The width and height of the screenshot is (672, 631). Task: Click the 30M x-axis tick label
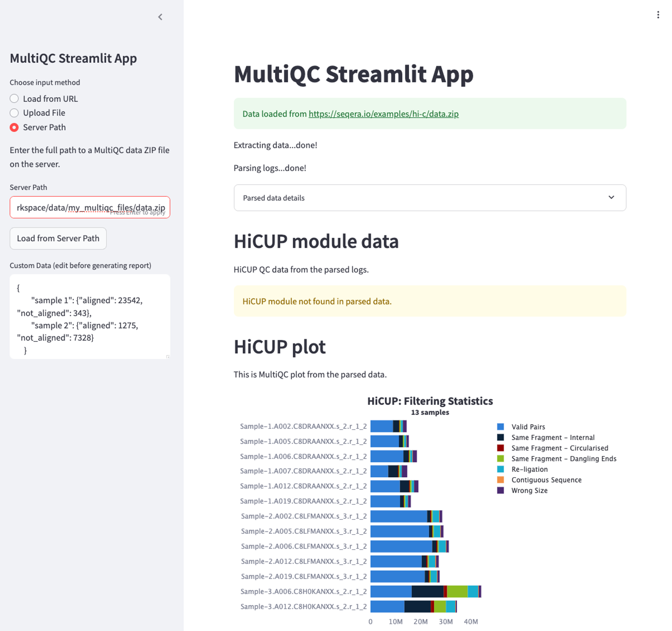446,622
